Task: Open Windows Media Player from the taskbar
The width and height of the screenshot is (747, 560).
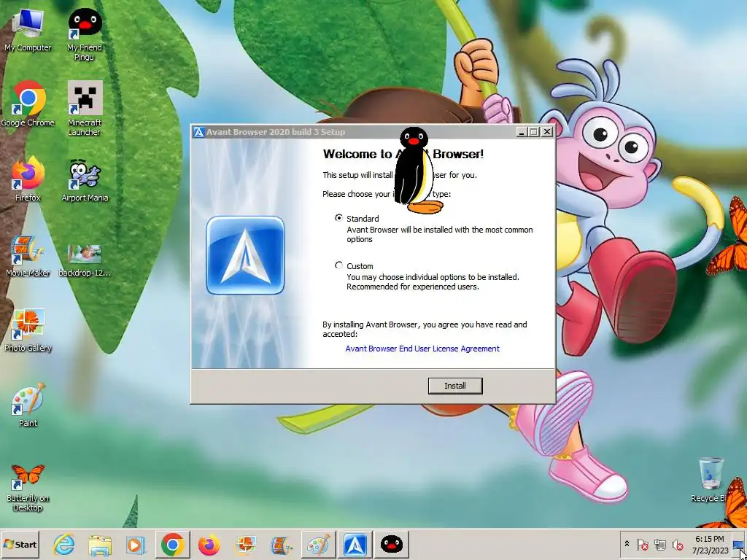Action: point(134,544)
